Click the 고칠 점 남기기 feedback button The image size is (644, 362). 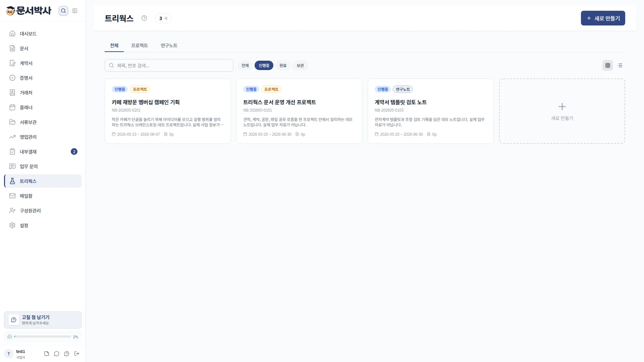tap(43, 320)
